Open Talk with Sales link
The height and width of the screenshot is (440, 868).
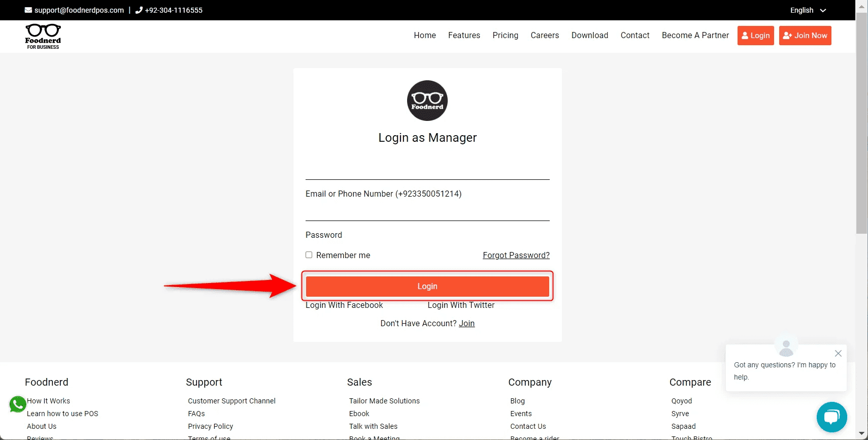click(x=373, y=426)
